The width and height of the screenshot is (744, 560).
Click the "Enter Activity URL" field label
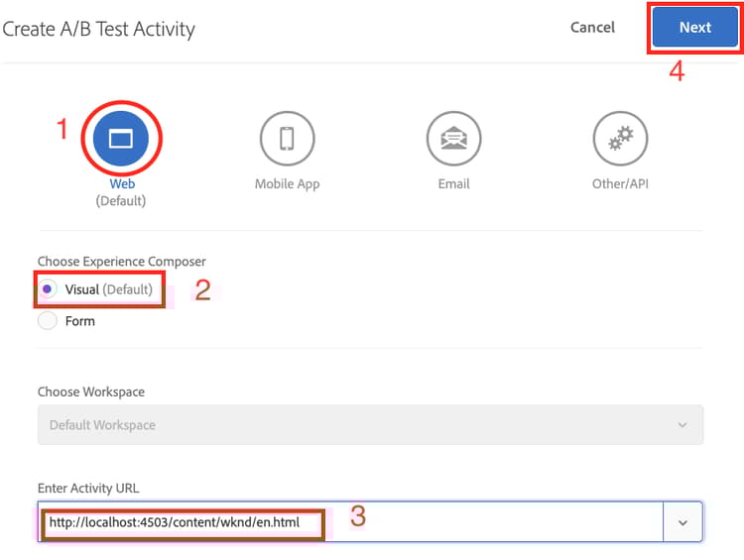click(x=87, y=488)
